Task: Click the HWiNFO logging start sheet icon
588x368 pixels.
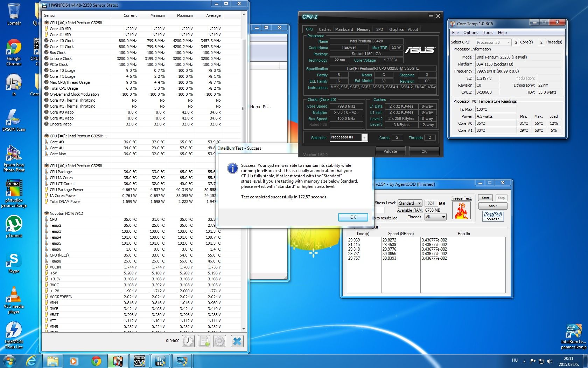Action: tap(204, 341)
